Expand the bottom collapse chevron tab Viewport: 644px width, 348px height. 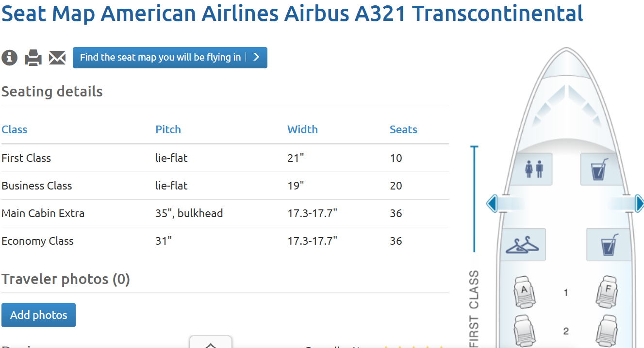pos(211,344)
